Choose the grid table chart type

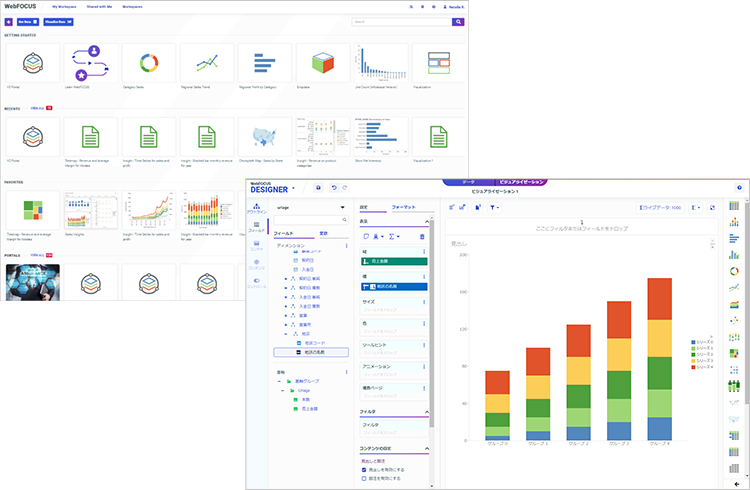click(x=734, y=206)
